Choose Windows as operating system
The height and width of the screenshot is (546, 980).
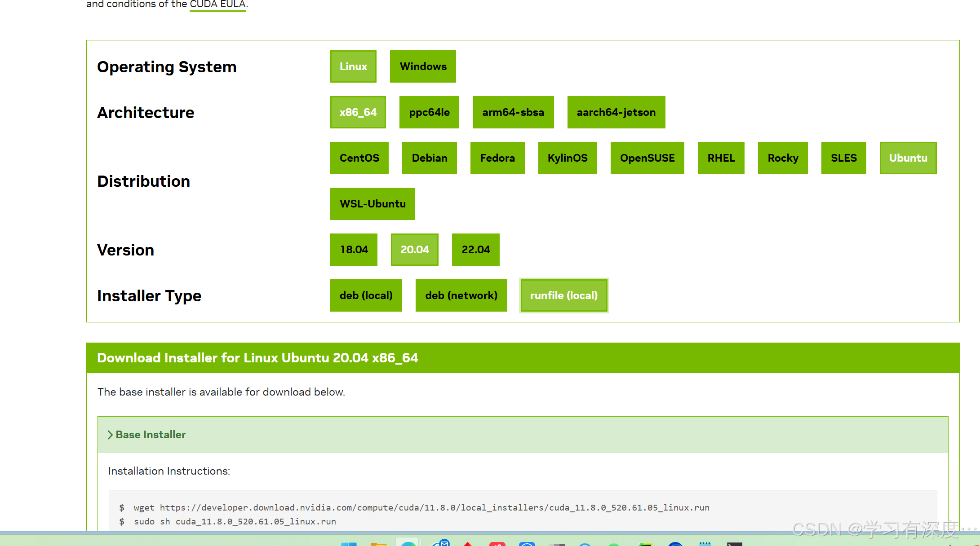pyautogui.click(x=423, y=66)
